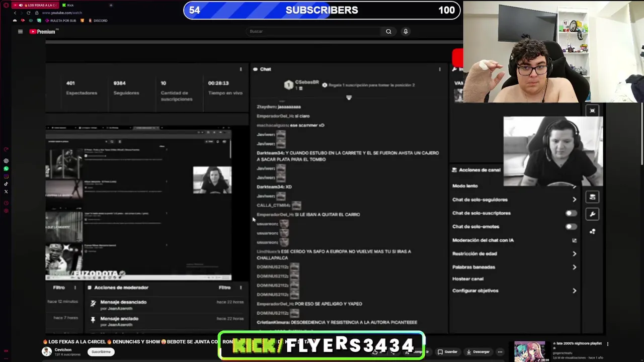Image resolution: width=644 pixels, height=362 pixels.
Task: Click 401 Espectadores stat
Action: coord(82,88)
